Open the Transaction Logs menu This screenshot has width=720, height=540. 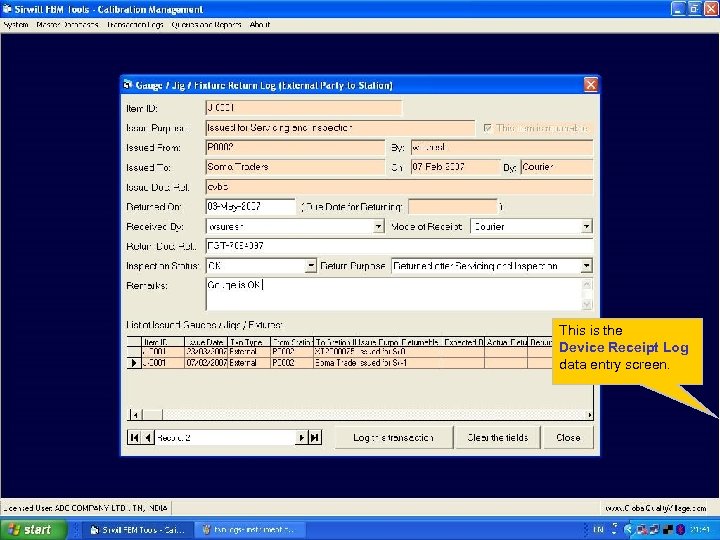(135, 25)
